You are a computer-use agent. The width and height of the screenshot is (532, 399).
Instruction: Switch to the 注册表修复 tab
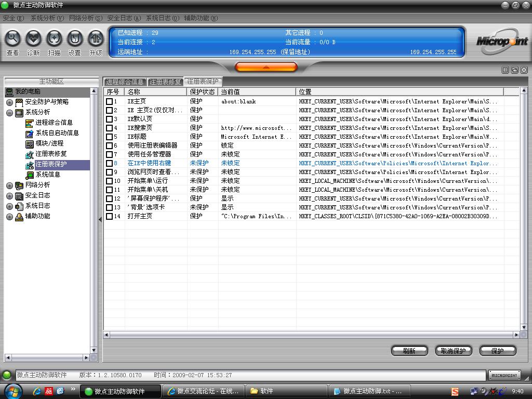[165, 82]
